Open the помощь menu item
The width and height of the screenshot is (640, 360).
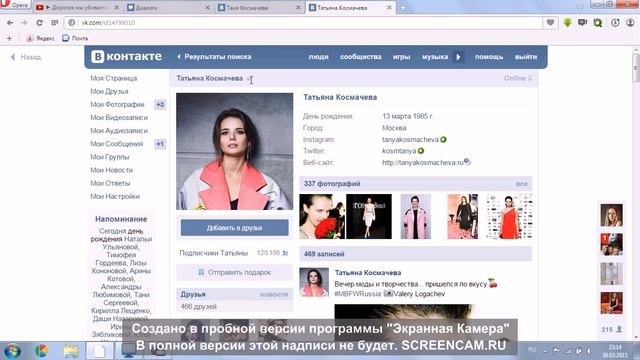coord(489,57)
